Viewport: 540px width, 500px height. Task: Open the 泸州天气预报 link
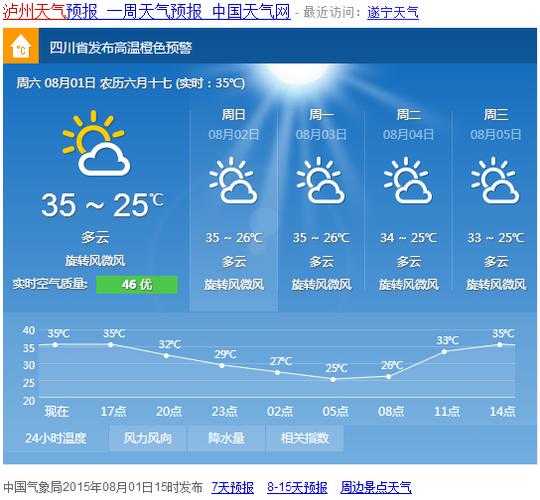pos(51,11)
